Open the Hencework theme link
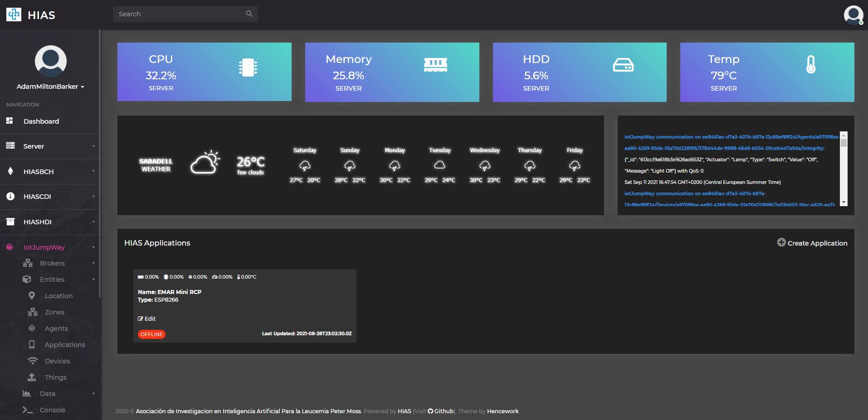The image size is (868, 420). 503,411
